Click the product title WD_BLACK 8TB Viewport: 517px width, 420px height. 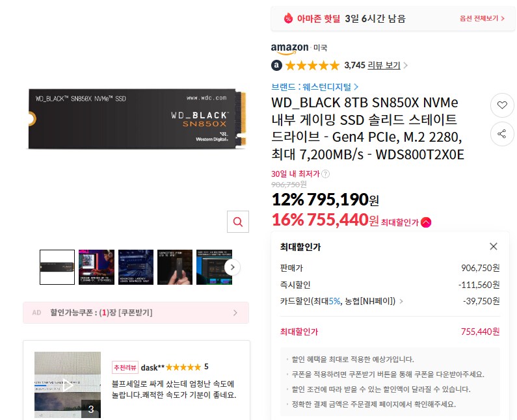367,129
